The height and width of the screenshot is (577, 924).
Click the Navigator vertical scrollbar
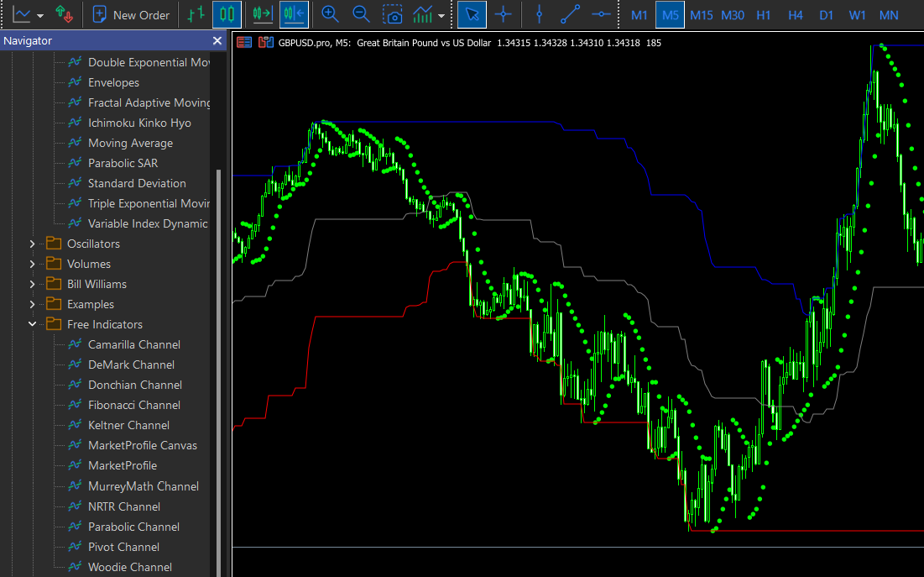point(219,372)
